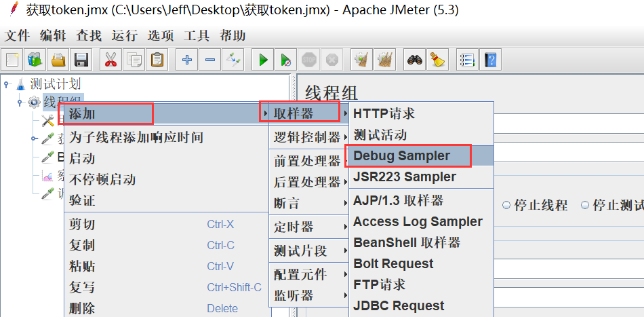Clear all results with double broom icon
Image resolution: width=644 pixels, height=317 pixels.
tap(385, 60)
